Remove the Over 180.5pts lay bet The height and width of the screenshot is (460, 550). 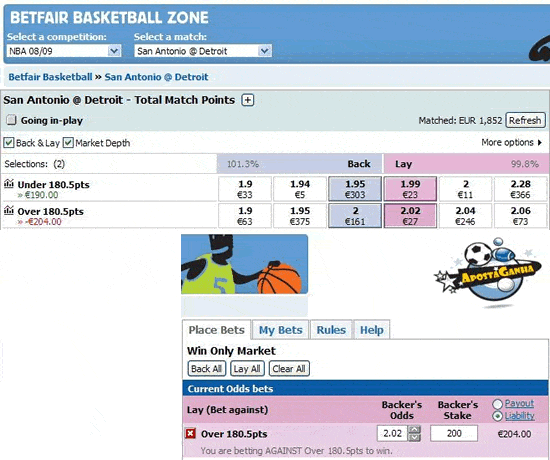[x=190, y=434]
